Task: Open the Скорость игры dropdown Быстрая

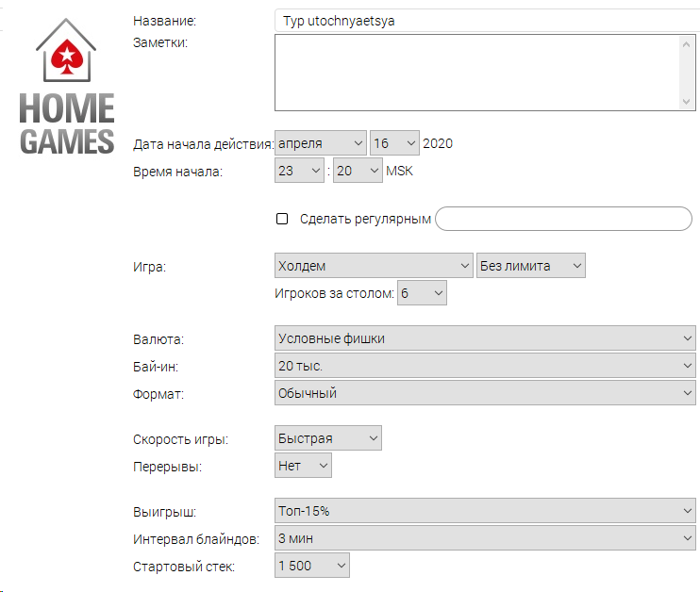Action: click(328, 438)
